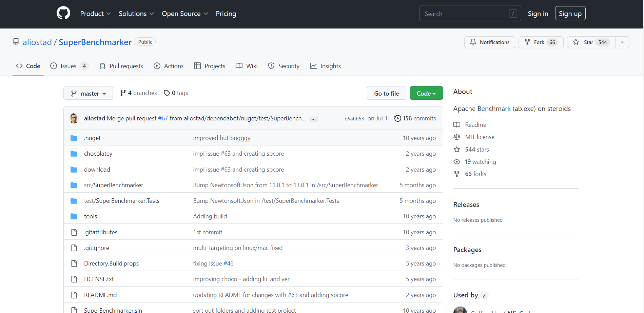Open the green Code dropdown
This screenshot has width=644, height=313.
tap(426, 93)
